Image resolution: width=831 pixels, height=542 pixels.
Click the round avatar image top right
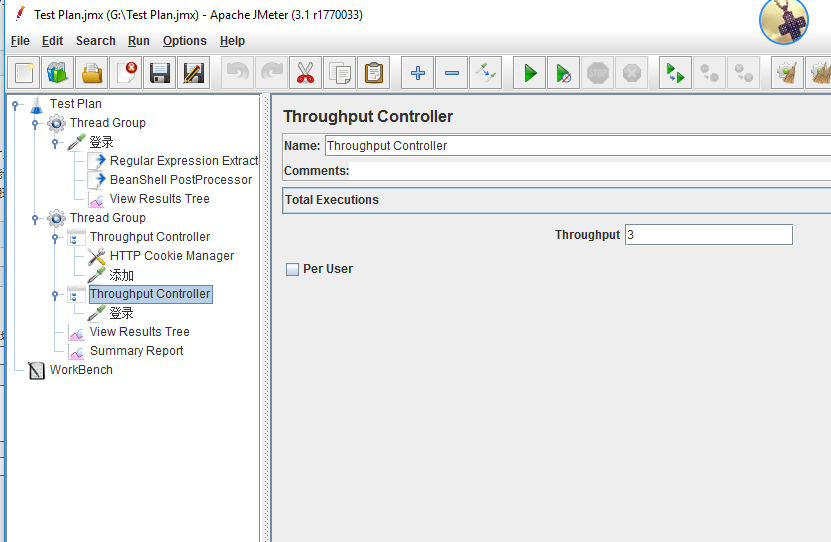(x=783, y=21)
